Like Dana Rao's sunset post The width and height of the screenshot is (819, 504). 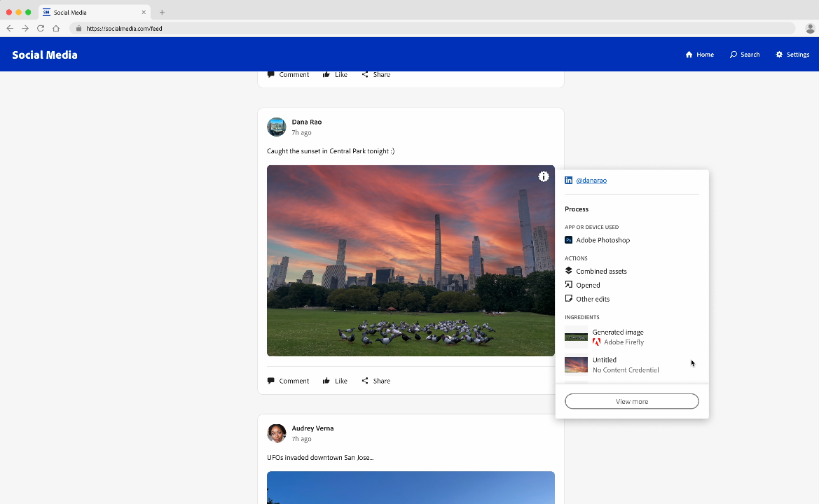pos(335,381)
